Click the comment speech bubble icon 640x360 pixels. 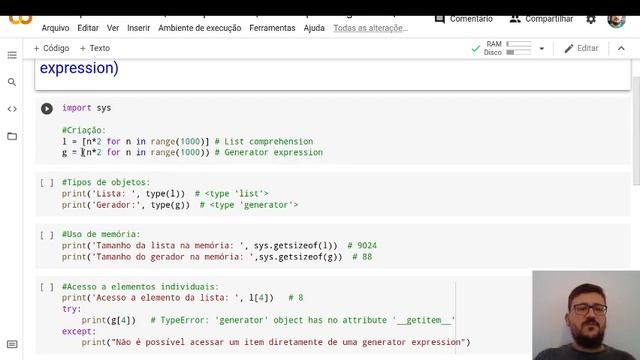click(439, 19)
